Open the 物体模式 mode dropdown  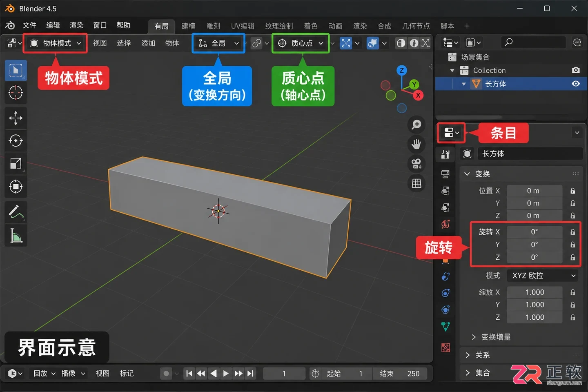click(x=56, y=43)
